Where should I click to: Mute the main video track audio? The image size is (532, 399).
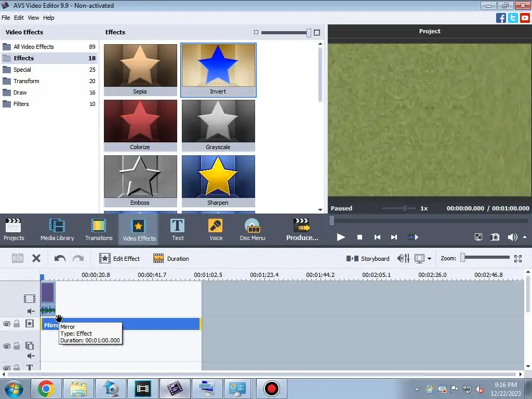[31, 311]
